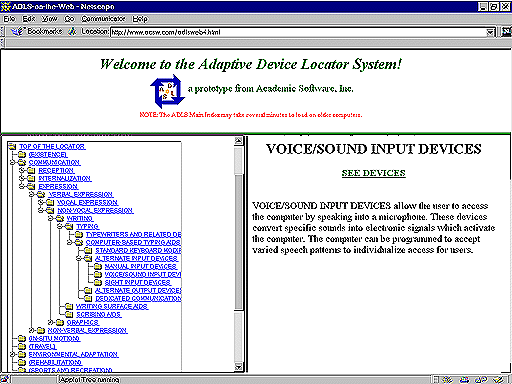Open the ALTERNATE OUTPUT DEVICES link
Image resolution: width=512 pixels, height=384 pixels.
138,290
